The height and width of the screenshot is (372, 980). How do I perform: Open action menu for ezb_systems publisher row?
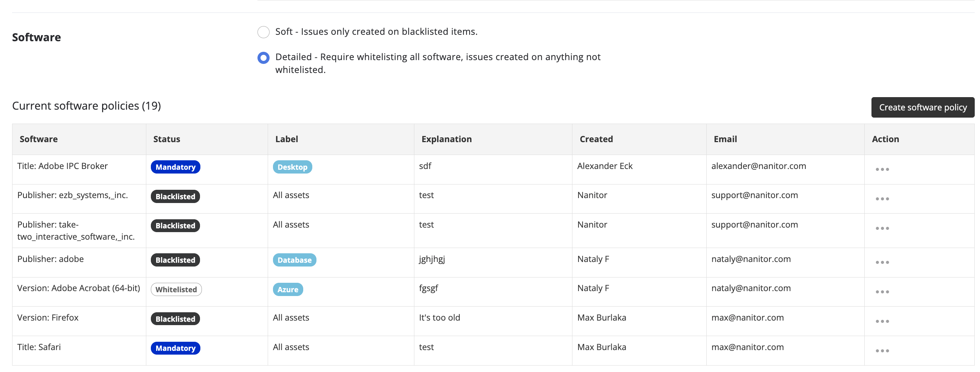click(882, 199)
